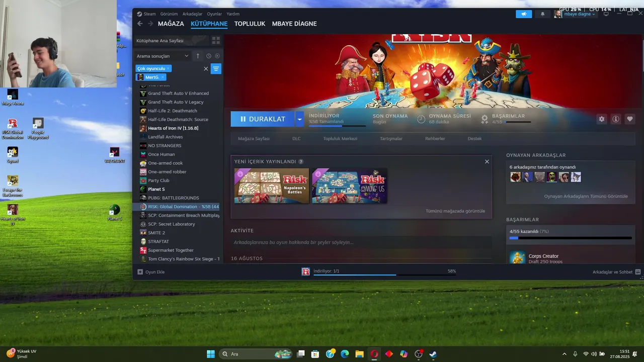Click the Big Picture mode monitor icon
The width and height of the screenshot is (644, 362).
coord(606,14)
